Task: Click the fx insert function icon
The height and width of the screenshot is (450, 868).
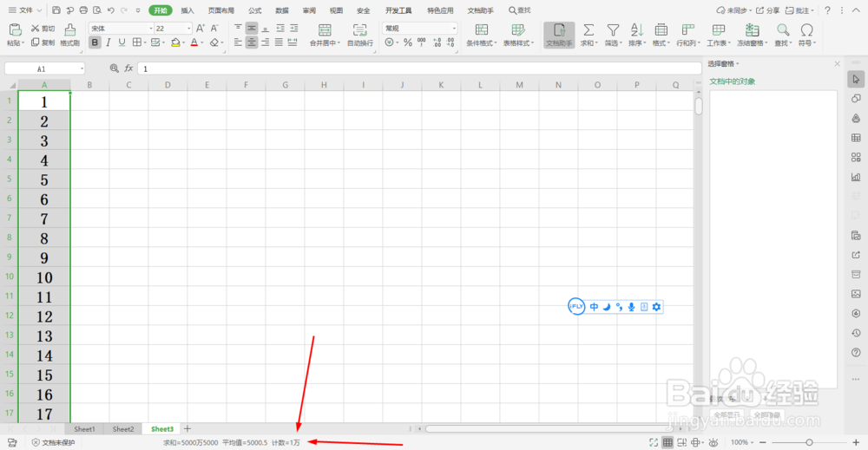Action: click(x=128, y=68)
